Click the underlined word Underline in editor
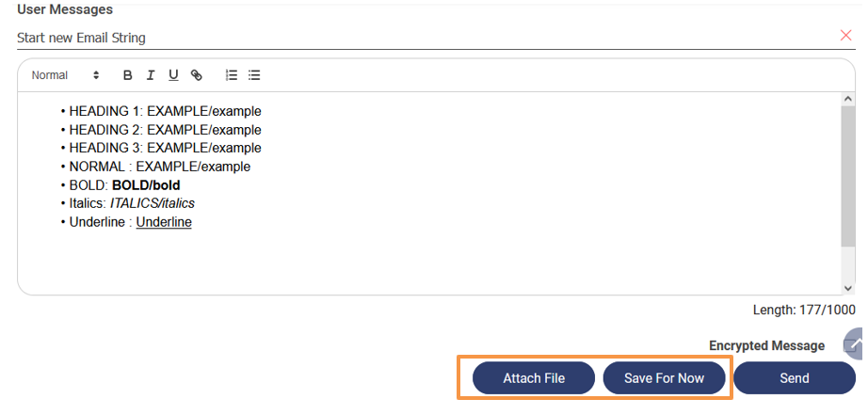Image resolution: width=868 pixels, height=415 pixels. point(164,222)
